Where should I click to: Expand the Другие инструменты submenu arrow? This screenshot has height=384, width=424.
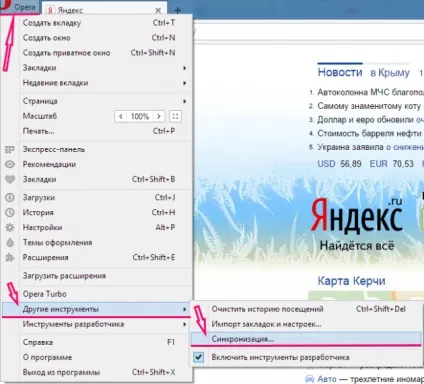(x=184, y=309)
